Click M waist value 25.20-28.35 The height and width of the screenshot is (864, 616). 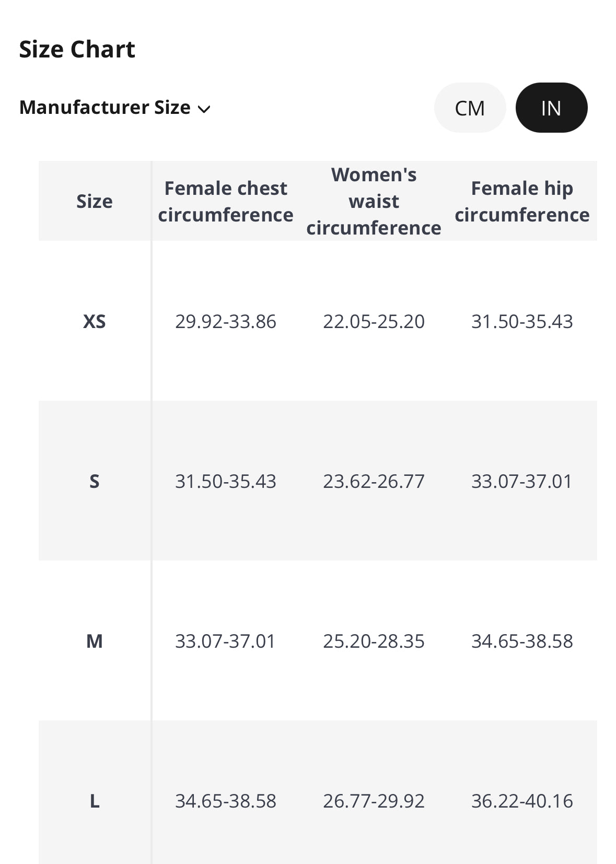[374, 641]
